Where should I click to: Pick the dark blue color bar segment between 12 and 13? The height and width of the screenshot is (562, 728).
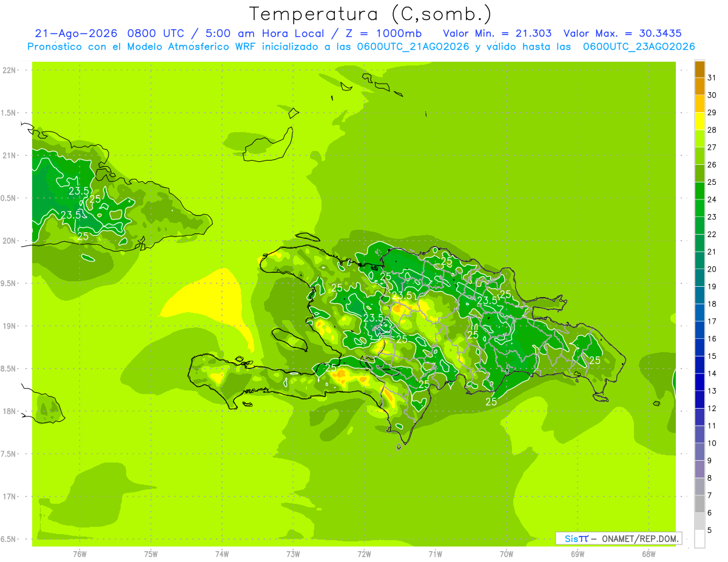[x=699, y=400]
